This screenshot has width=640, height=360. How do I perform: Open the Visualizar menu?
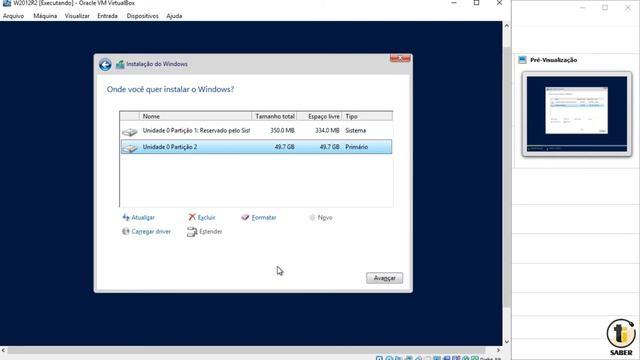tap(77, 16)
